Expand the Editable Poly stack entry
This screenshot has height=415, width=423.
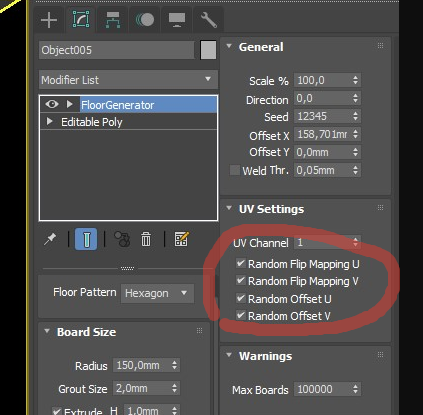click(50, 121)
